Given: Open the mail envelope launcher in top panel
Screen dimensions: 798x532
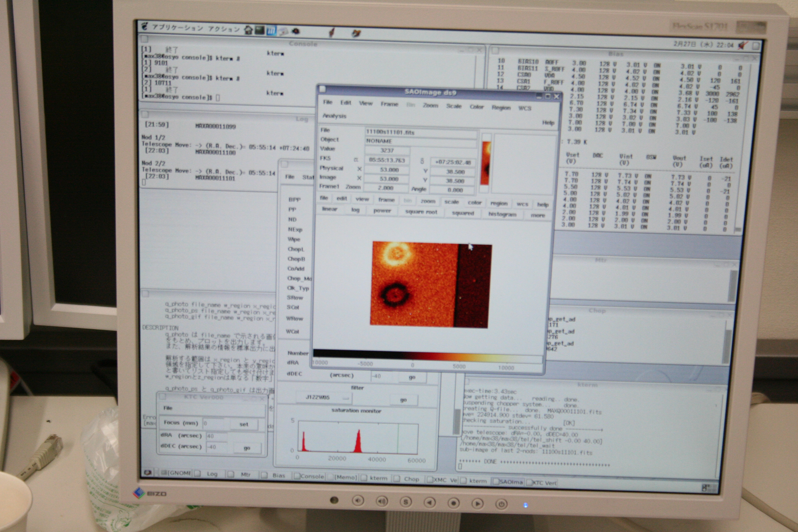Looking at the screenshot, I should pos(283,32).
